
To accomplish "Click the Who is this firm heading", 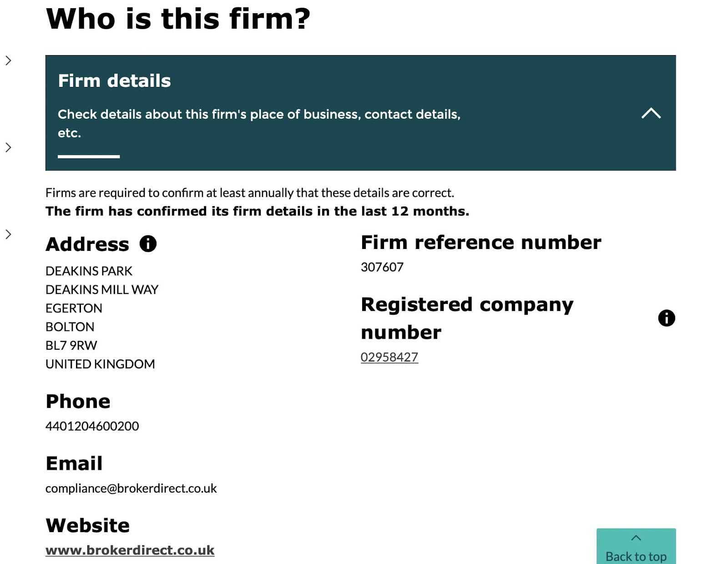I will click(178, 19).
